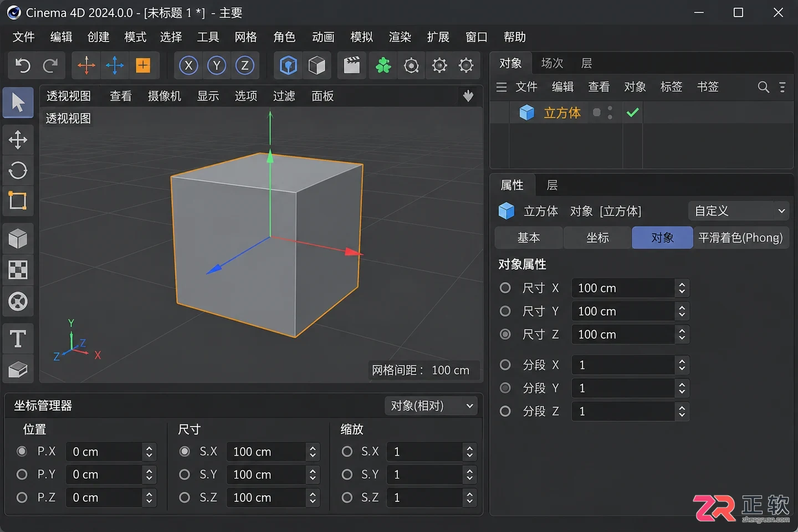
Task: Select the 尺寸 X radio button
Action: [505, 288]
